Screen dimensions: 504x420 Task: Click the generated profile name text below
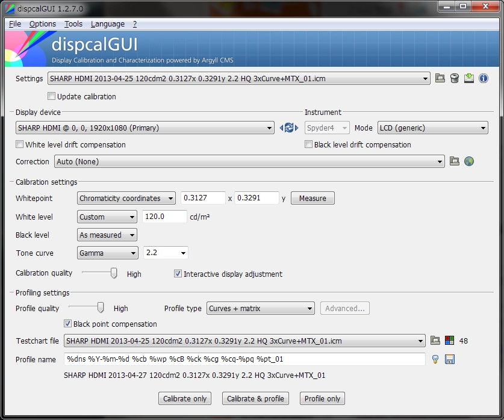tap(194, 375)
